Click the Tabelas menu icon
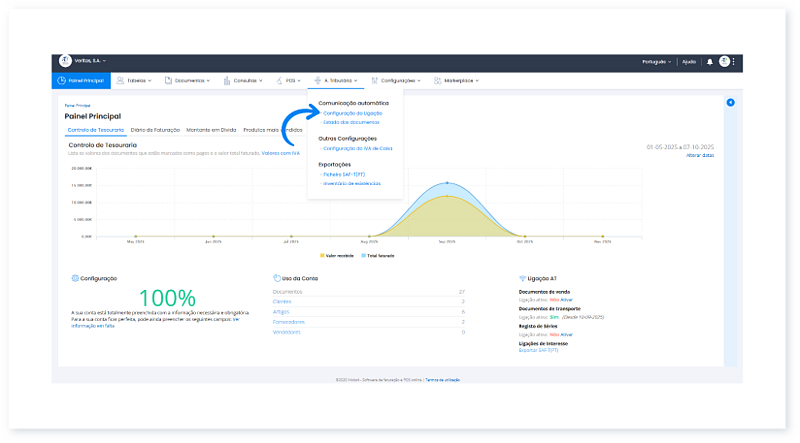 coord(121,81)
